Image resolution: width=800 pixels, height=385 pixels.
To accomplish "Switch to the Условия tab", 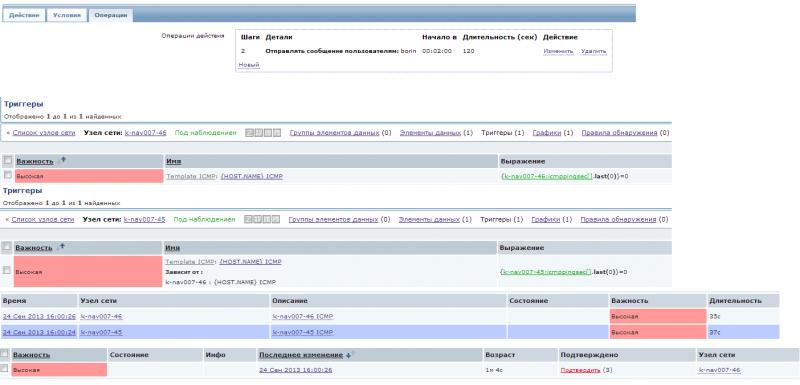I will [67, 15].
